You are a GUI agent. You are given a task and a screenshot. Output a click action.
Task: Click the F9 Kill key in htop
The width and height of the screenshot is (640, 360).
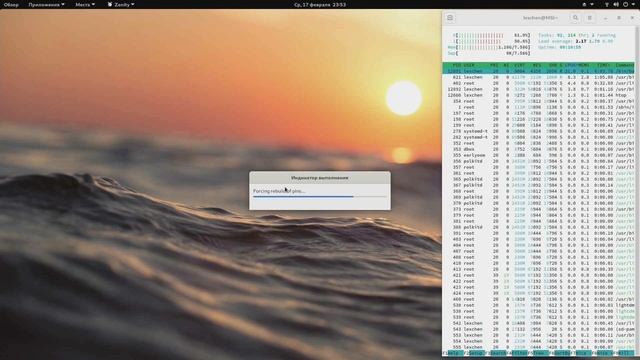tap(624, 353)
